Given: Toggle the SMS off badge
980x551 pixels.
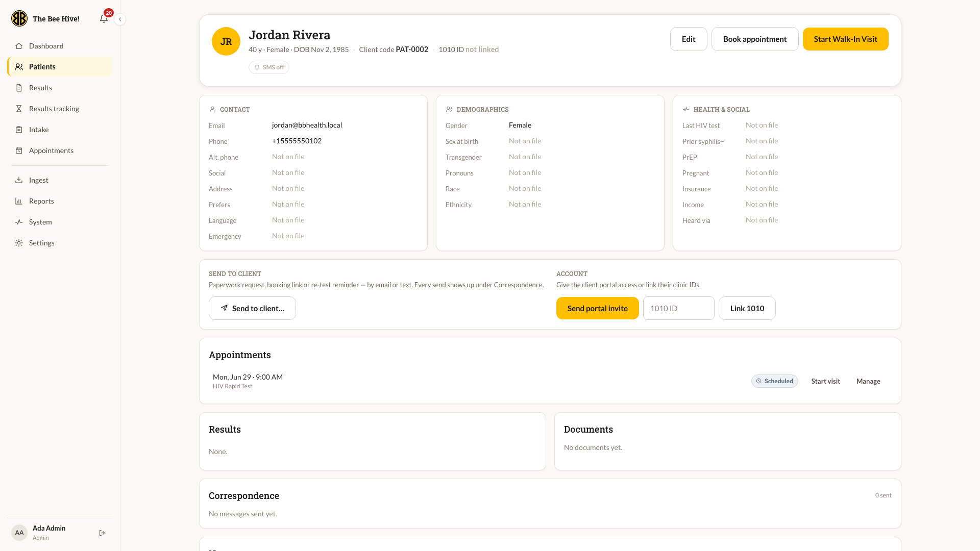Looking at the screenshot, I should [x=269, y=67].
